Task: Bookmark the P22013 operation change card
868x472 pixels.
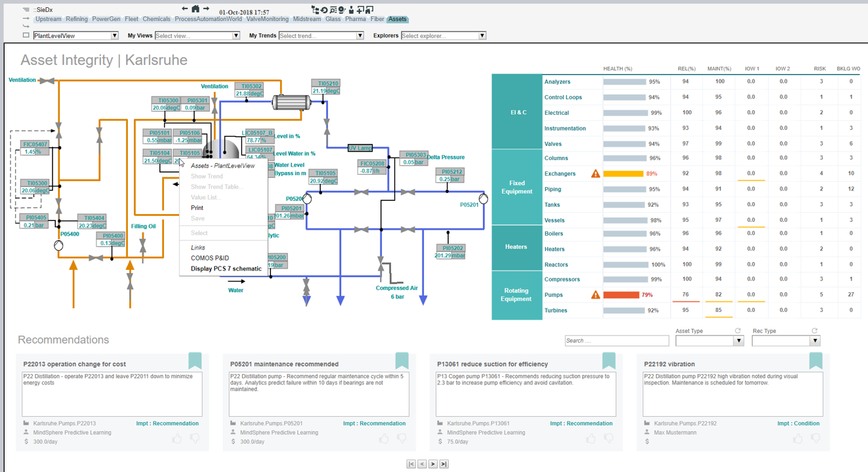Action: [x=195, y=360]
